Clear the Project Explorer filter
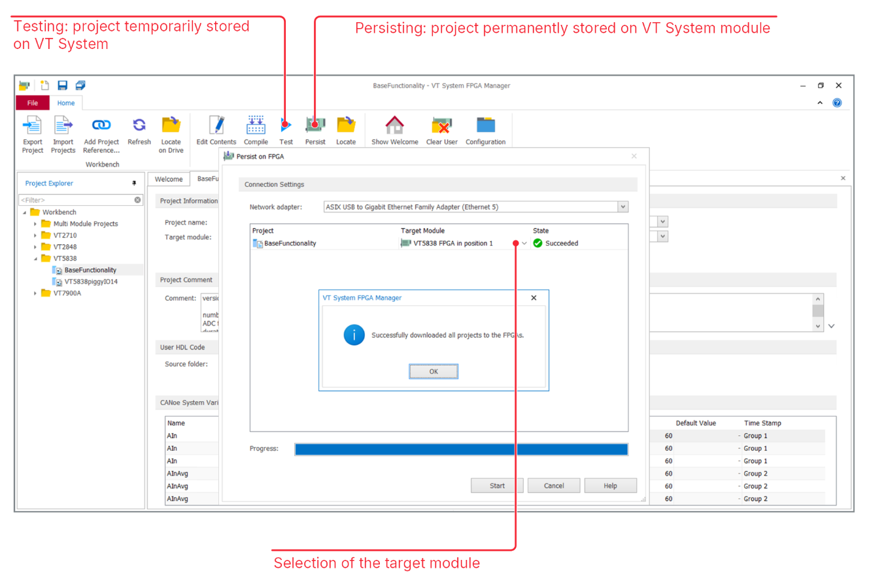Screen dimensions: 869x588 137,200
